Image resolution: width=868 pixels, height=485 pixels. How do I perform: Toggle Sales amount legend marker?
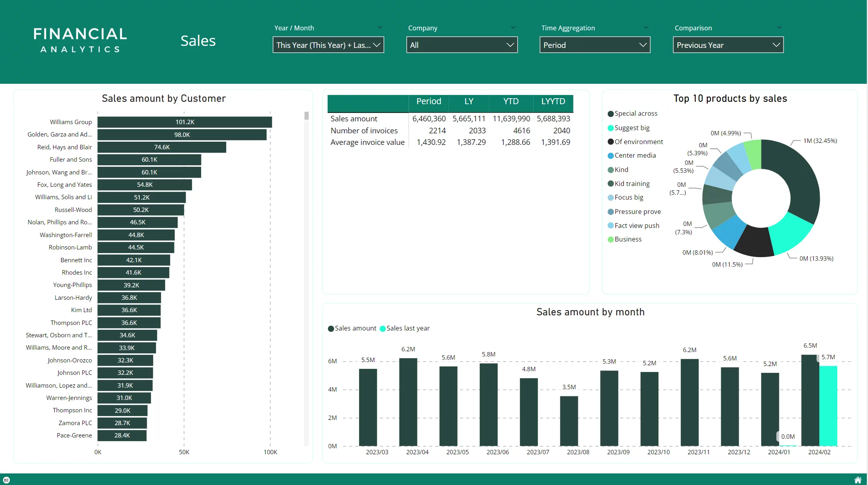point(331,329)
